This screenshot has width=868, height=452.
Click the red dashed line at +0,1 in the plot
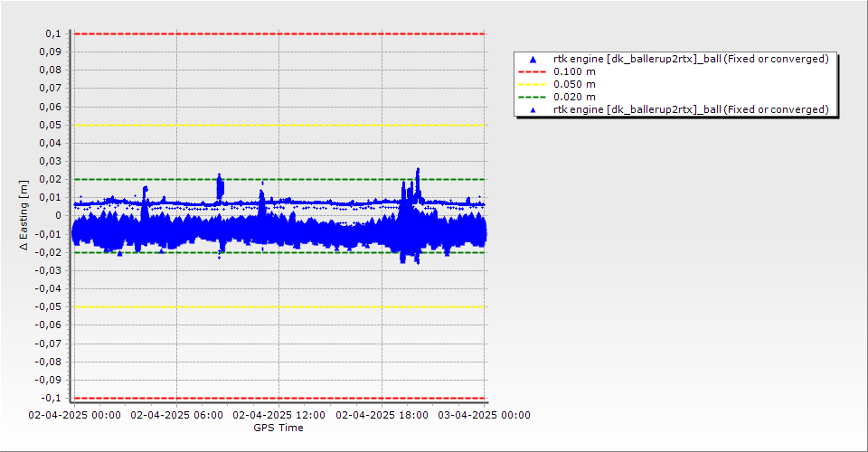(279, 33)
